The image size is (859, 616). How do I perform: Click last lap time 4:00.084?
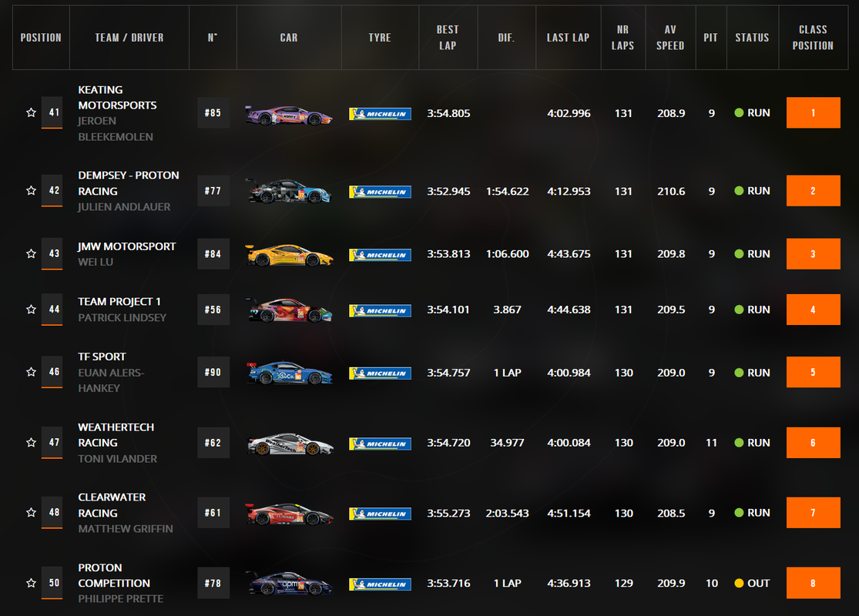point(569,443)
